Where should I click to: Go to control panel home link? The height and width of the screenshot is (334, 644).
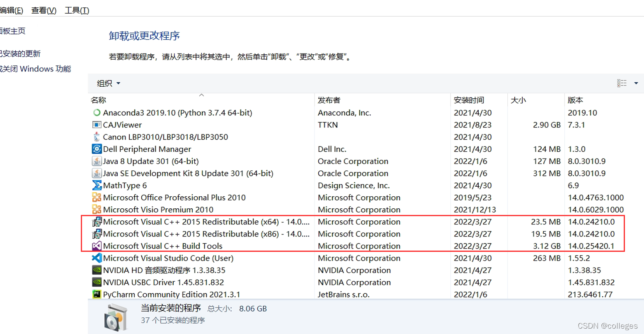pos(12,31)
